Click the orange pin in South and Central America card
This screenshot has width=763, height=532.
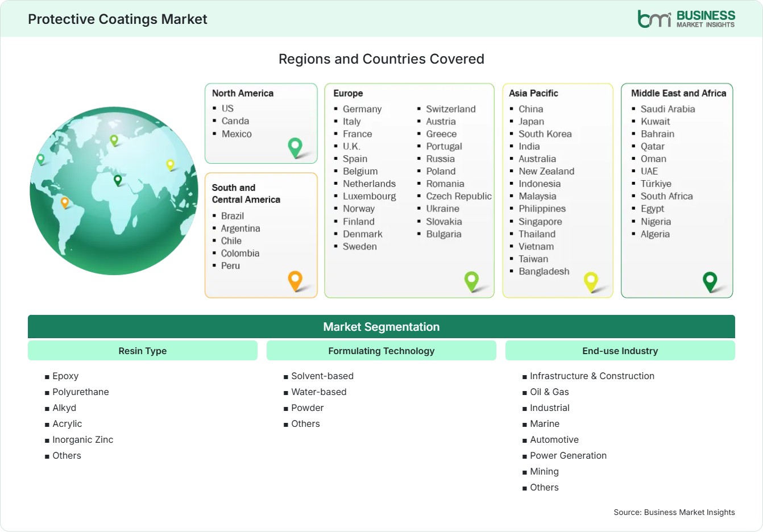(295, 281)
